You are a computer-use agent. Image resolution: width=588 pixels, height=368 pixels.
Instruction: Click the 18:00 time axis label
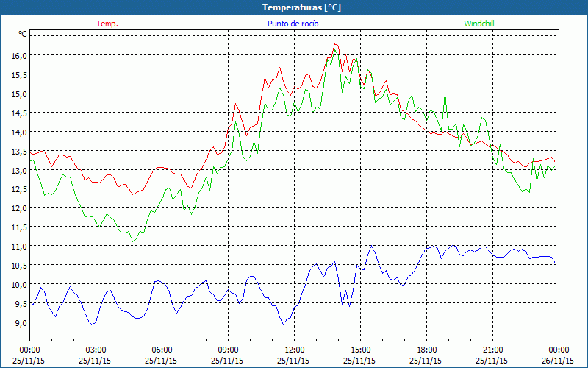tap(427, 350)
